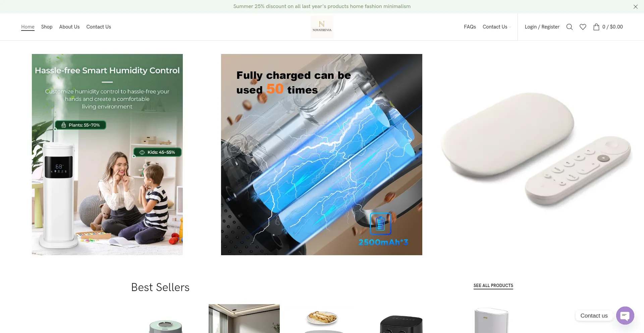Go to the Home menu item
The width and height of the screenshot is (644, 333).
pos(28,27)
